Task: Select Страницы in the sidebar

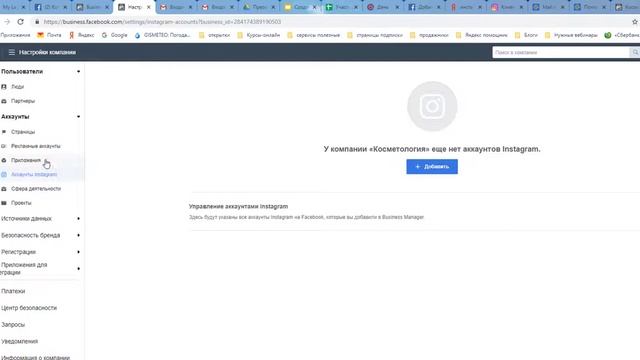Action: (x=23, y=132)
